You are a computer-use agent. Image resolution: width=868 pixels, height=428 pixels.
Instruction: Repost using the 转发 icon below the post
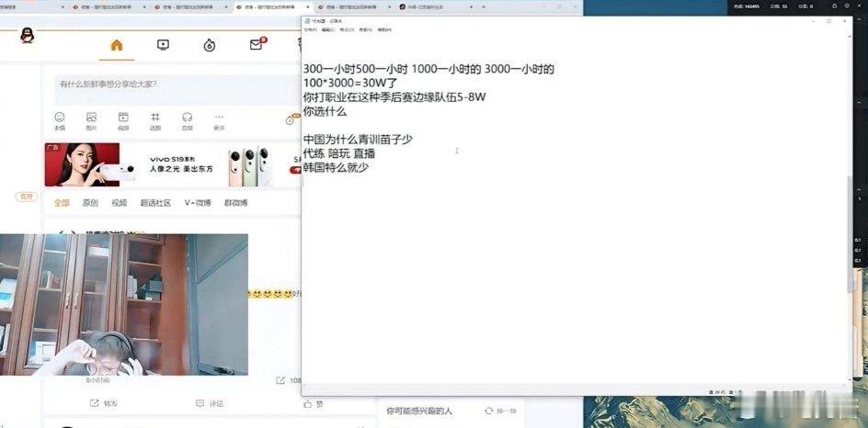[x=94, y=404]
